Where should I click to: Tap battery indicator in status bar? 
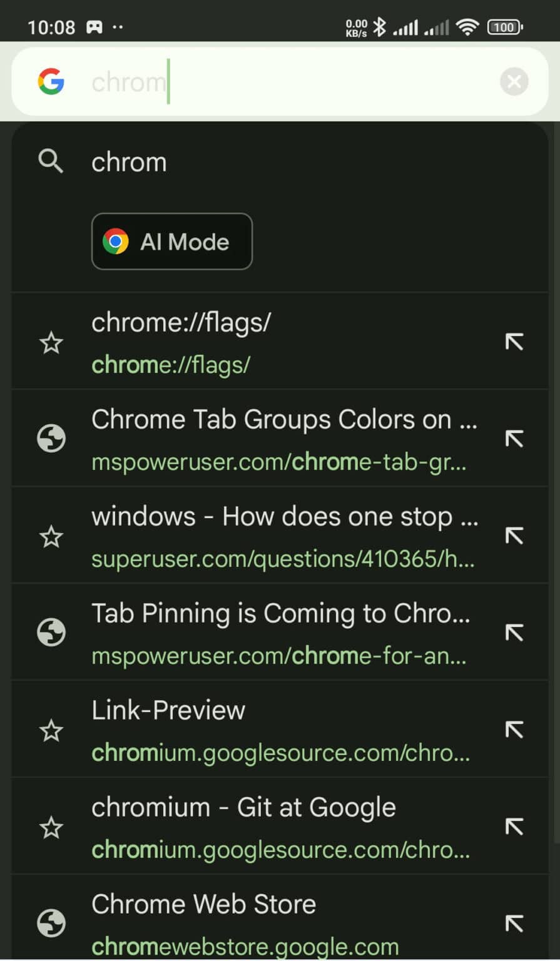505,27
